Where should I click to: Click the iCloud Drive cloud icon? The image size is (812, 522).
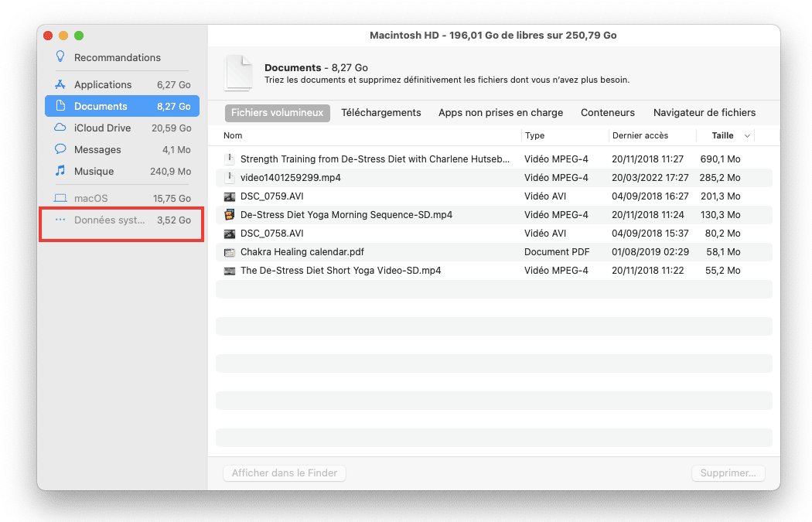click(x=60, y=128)
